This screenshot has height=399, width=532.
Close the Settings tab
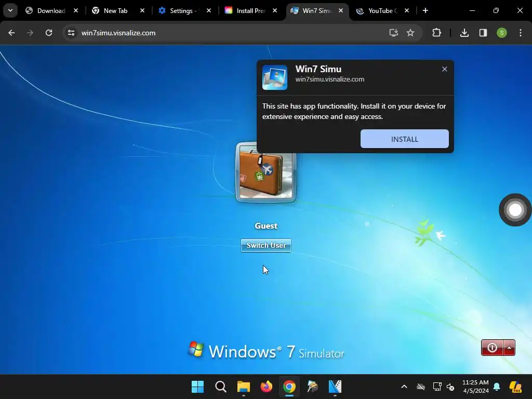tap(209, 10)
